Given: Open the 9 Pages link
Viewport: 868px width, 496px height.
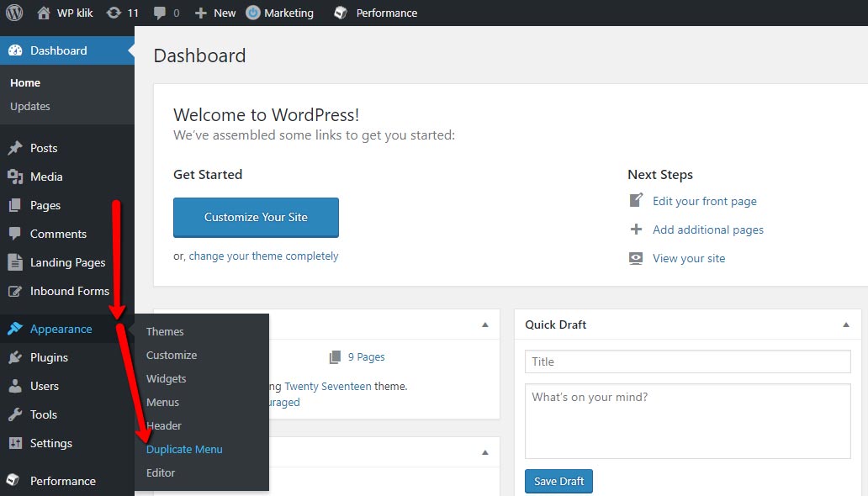Looking at the screenshot, I should pyautogui.click(x=367, y=357).
